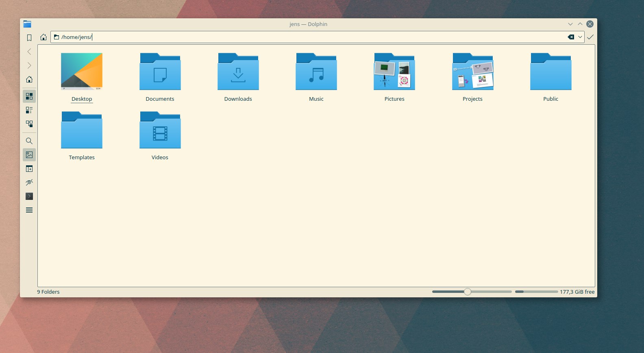Click the 'Downloads' folder label

(238, 99)
